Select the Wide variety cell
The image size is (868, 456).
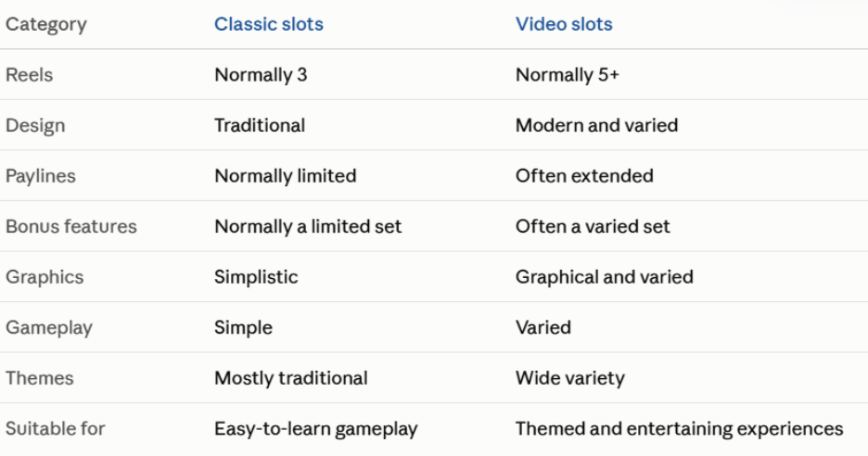pos(569,378)
